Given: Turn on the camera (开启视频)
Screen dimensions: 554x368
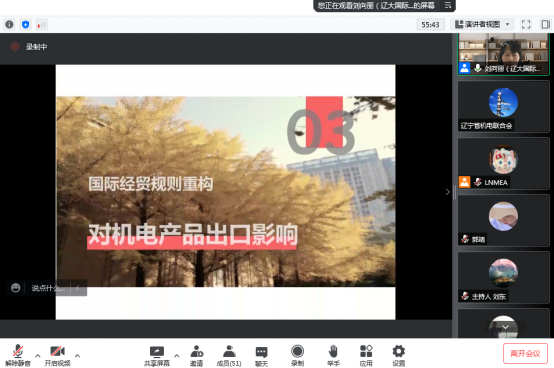Looking at the screenshot, I should (57, 356).
